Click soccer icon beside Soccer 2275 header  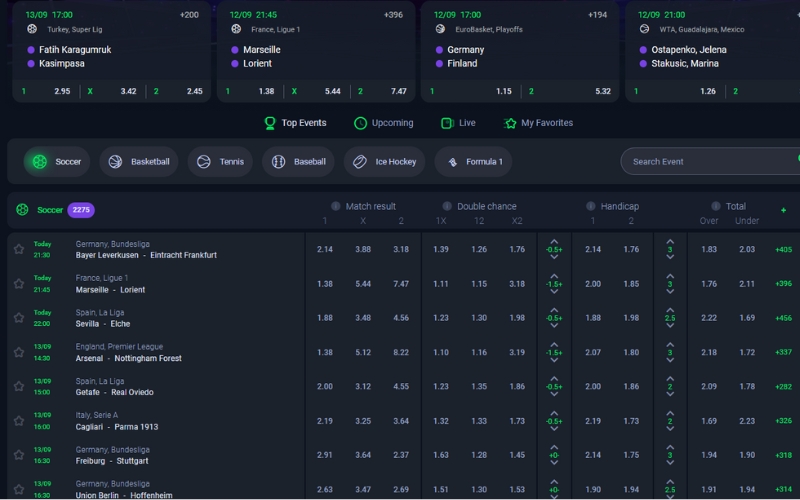click(x=22, y=210)
